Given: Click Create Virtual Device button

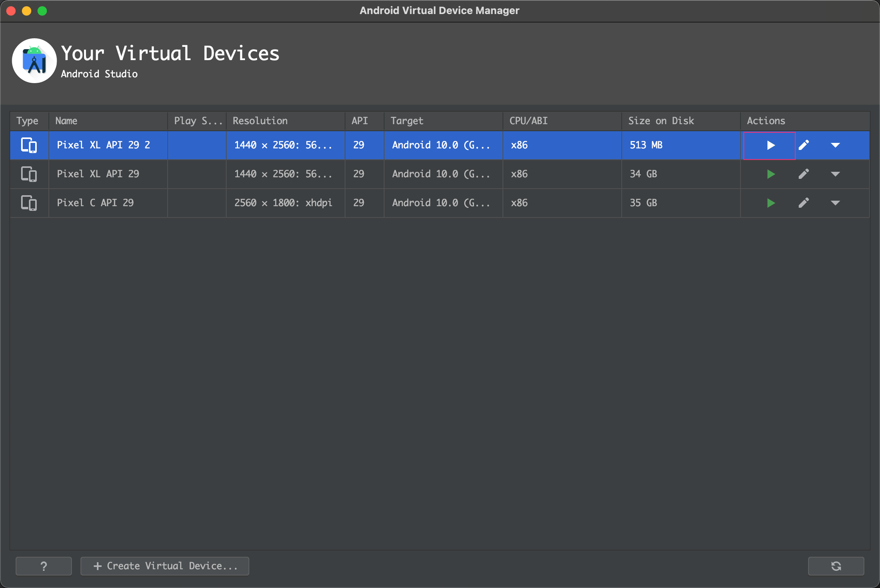Looking at the screenshot, I should tap(165, 566).
